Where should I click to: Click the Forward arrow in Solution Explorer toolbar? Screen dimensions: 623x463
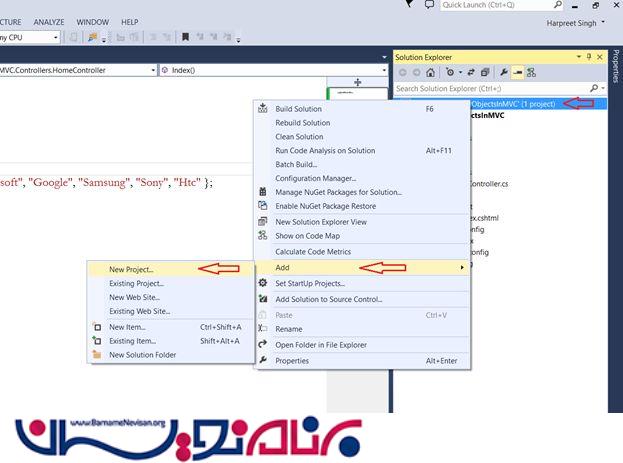416,72
